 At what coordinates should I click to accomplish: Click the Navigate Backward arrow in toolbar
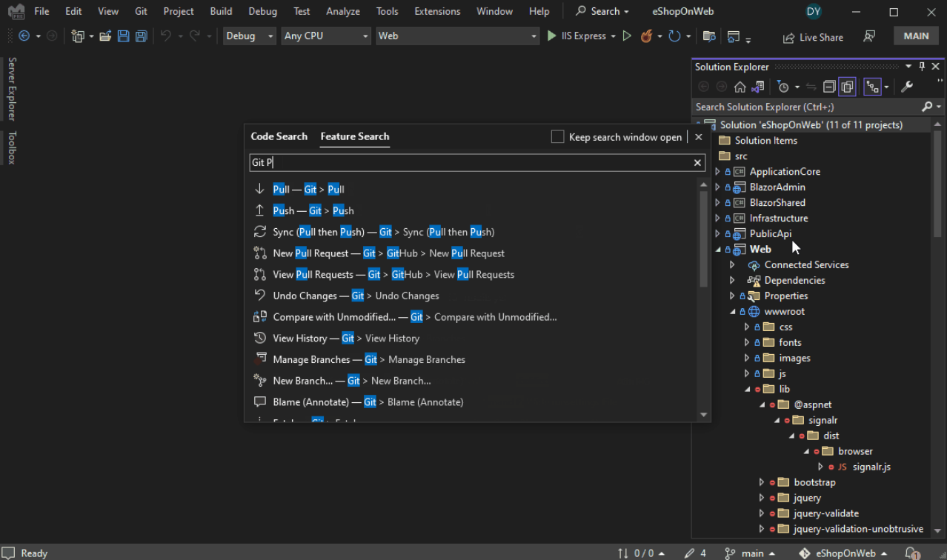coord(24,36)
